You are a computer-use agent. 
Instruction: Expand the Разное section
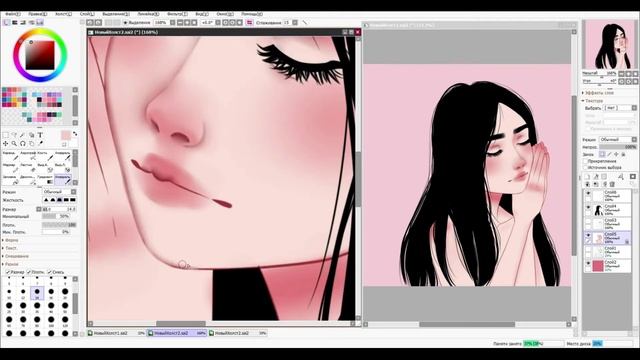11,264
